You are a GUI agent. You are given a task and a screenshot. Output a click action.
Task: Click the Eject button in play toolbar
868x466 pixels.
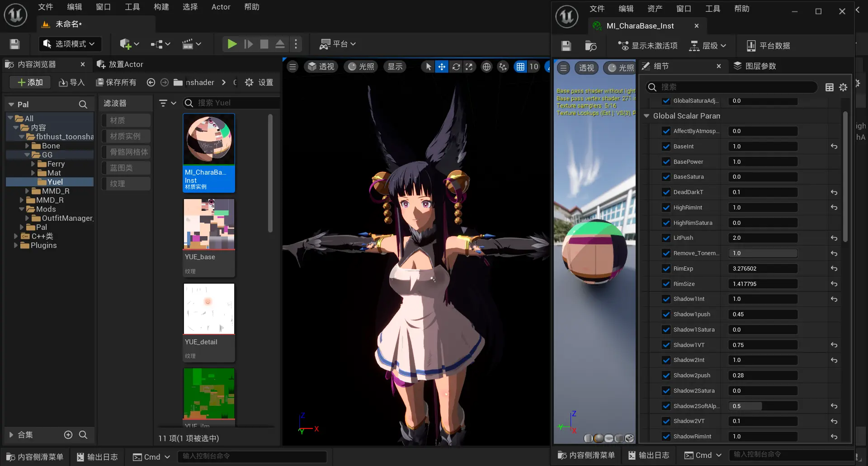click(x=280, y=44)
